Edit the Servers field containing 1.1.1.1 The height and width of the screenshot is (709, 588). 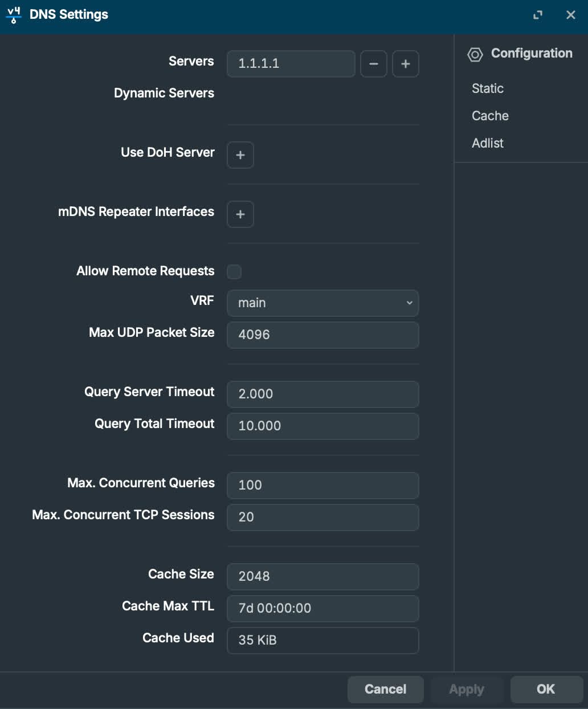pyautogui.click(x=291, y=64)
